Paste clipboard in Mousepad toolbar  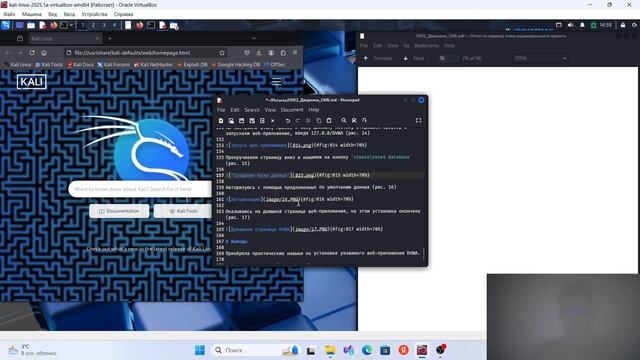click(329, 120)
